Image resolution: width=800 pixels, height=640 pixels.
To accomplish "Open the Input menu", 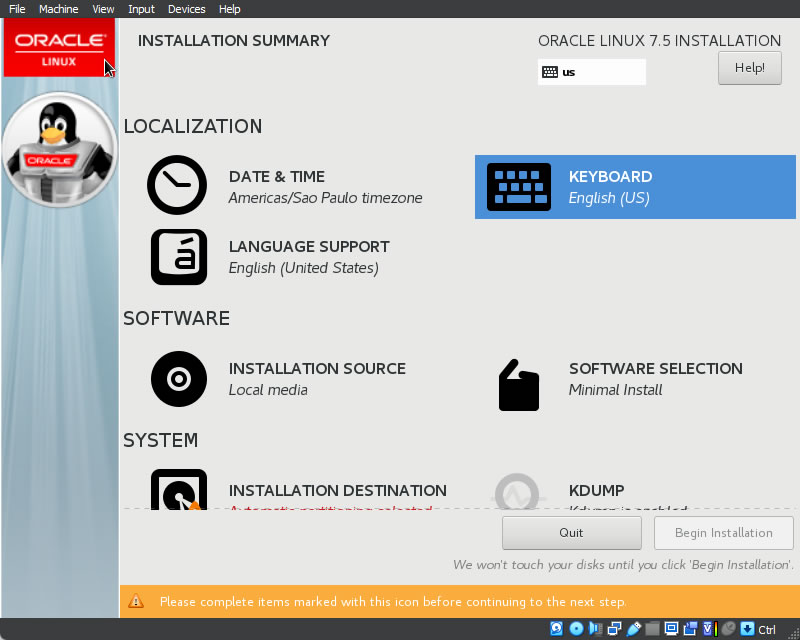I will [x=141, y=9].
